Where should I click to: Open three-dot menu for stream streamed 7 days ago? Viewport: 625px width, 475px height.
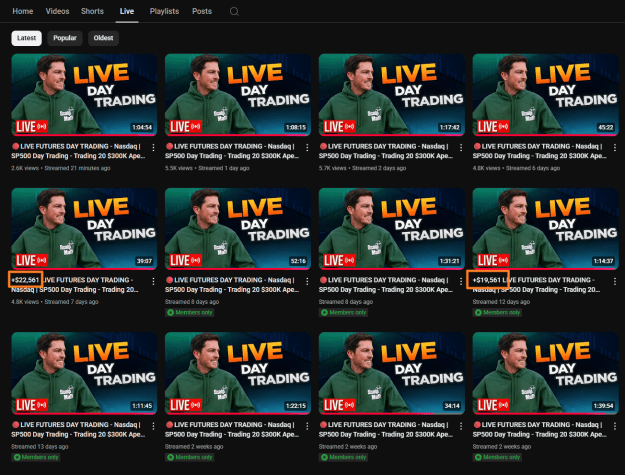coord(153,281)
